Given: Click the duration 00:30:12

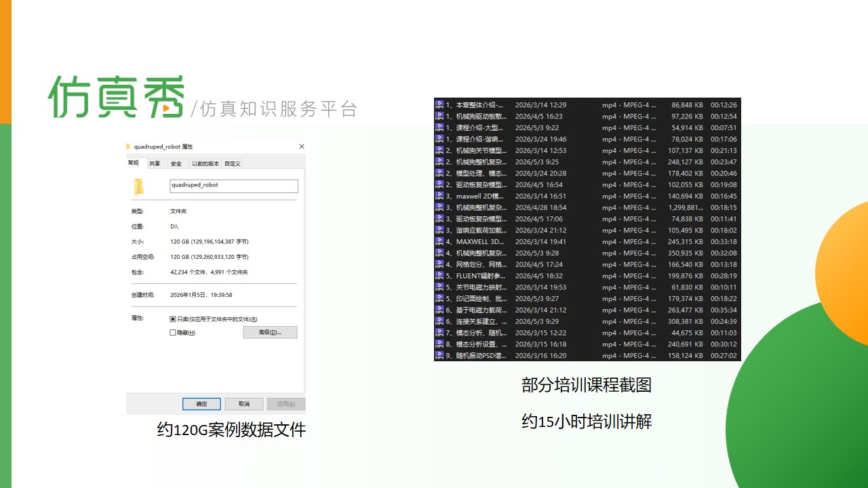Looking at the screenshot, I should 724,344.
